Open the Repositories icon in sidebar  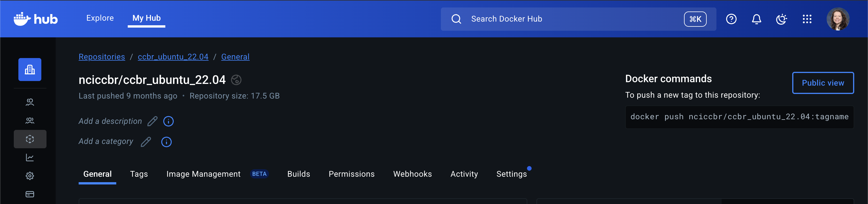(x=30, y=139)
